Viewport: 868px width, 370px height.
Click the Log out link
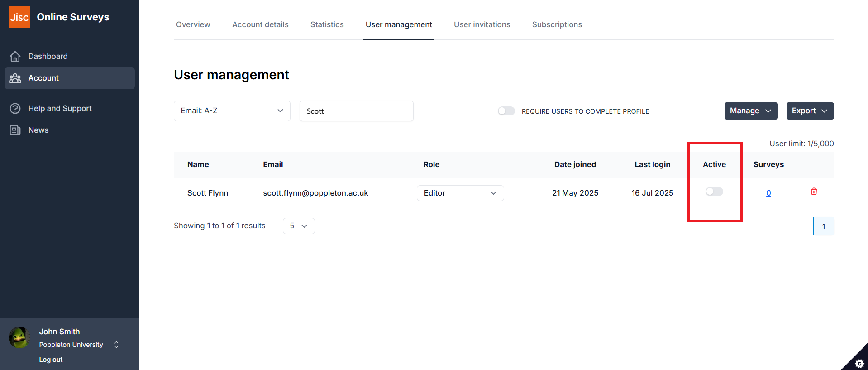(x=51, y=360)
